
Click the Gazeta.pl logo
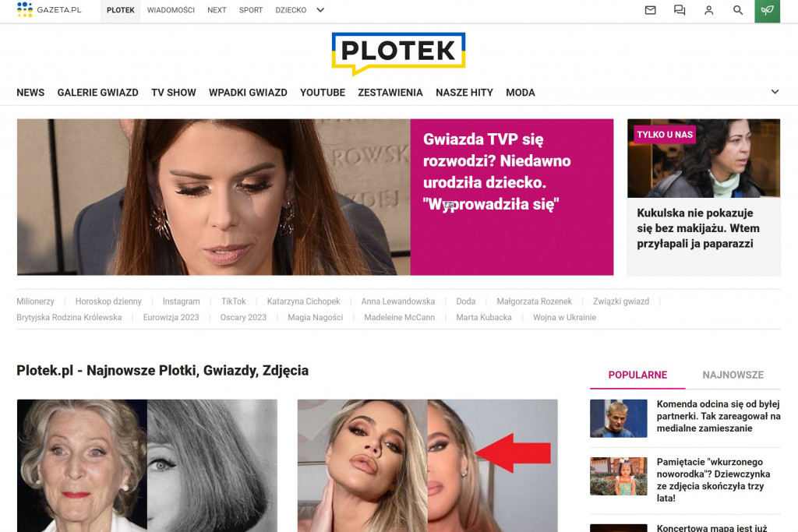tap(49, 9)
